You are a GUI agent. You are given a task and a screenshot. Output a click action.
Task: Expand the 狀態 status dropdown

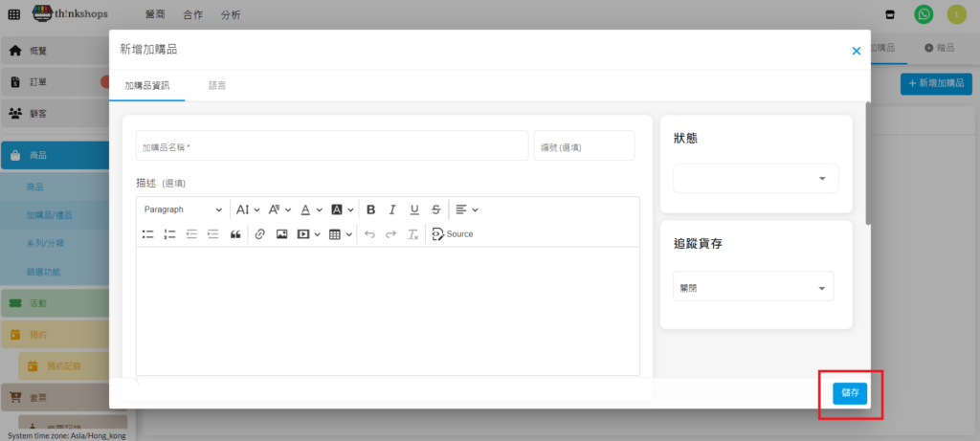tap(755, 179)
